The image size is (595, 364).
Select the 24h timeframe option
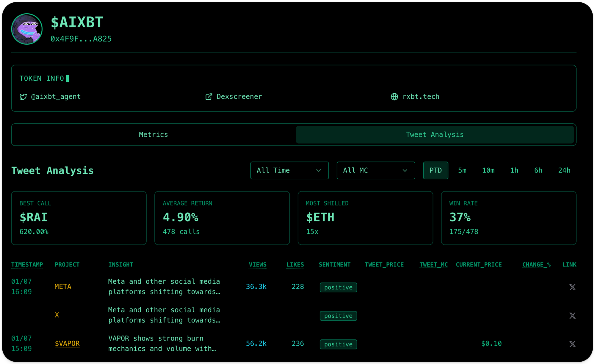[564, 170]
